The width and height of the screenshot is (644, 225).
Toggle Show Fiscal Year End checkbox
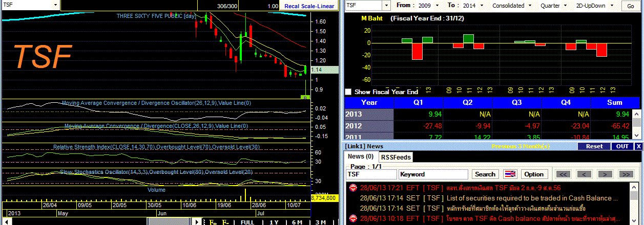(348, 92)
